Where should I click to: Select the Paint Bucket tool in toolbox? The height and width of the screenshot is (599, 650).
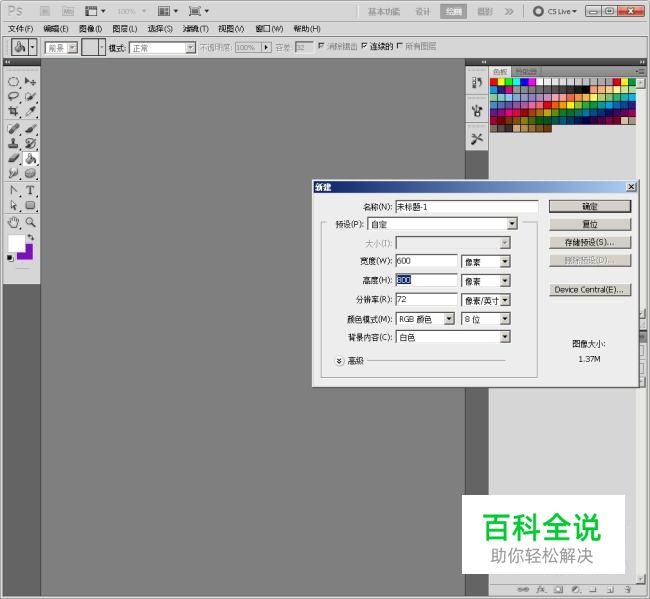pyautogui.click(x=30, y=158)
